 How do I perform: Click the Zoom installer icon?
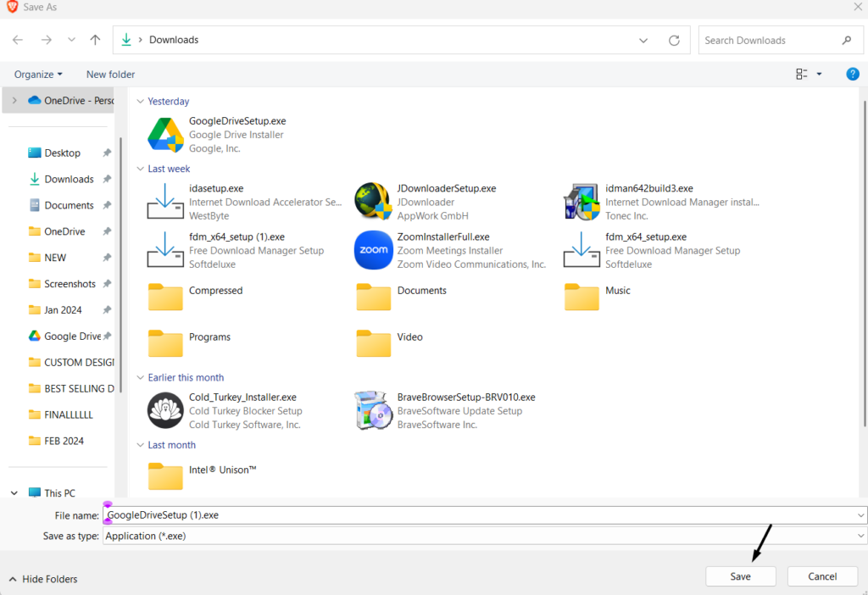click(x=373, y=250)
